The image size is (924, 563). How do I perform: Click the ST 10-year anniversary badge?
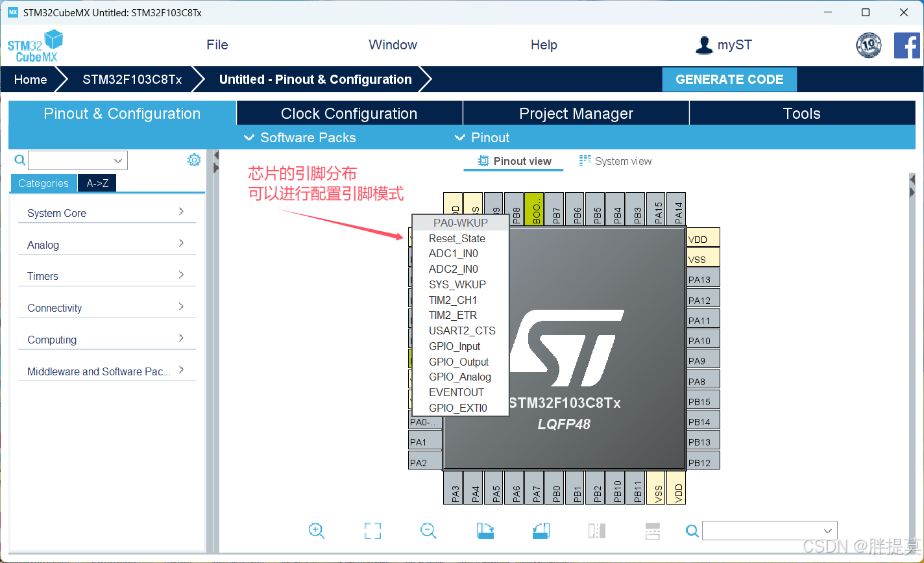pos(868,45)
